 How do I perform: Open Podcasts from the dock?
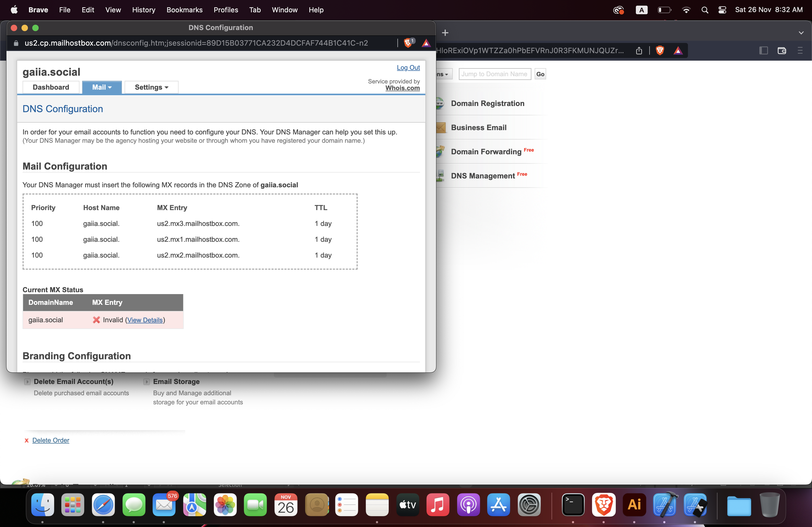469,505
